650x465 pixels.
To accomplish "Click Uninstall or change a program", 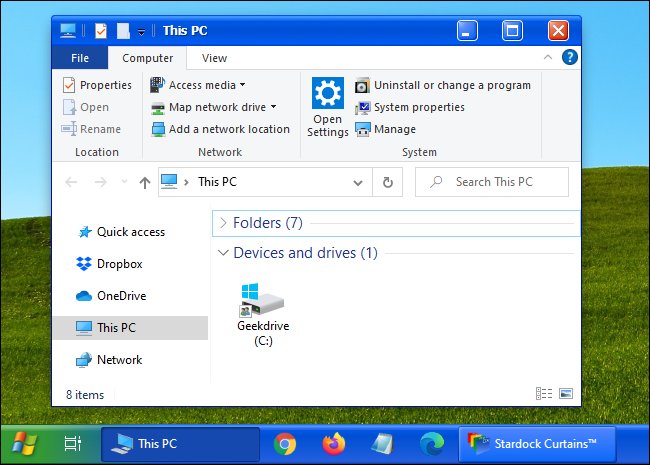I will tap(443, 85).
